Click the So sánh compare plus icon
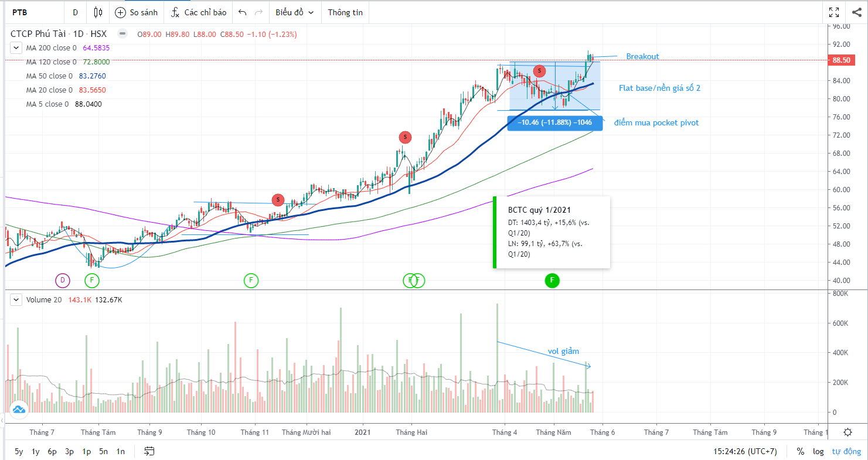868x460 pixels. pyautogui.click(x=120, y=12)
